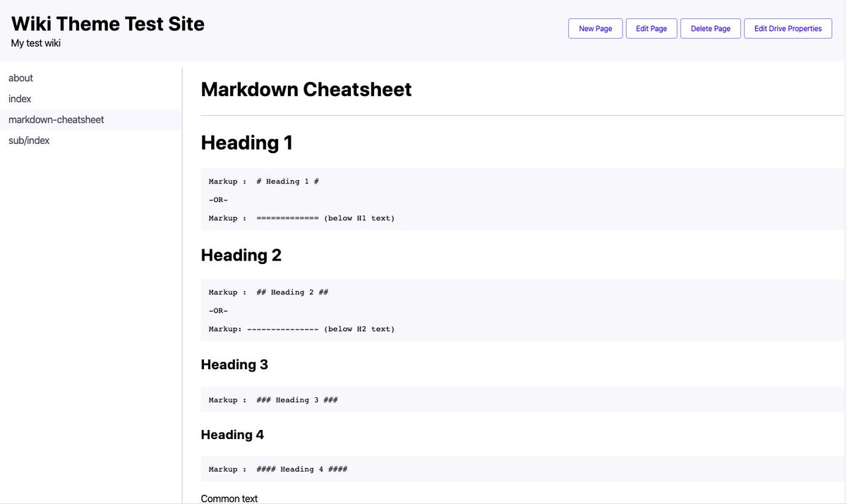The image size is (847, 504).
Task: Click the -OR- line under Heading 2
Action: pyautogui.click(x=218, y=311)
